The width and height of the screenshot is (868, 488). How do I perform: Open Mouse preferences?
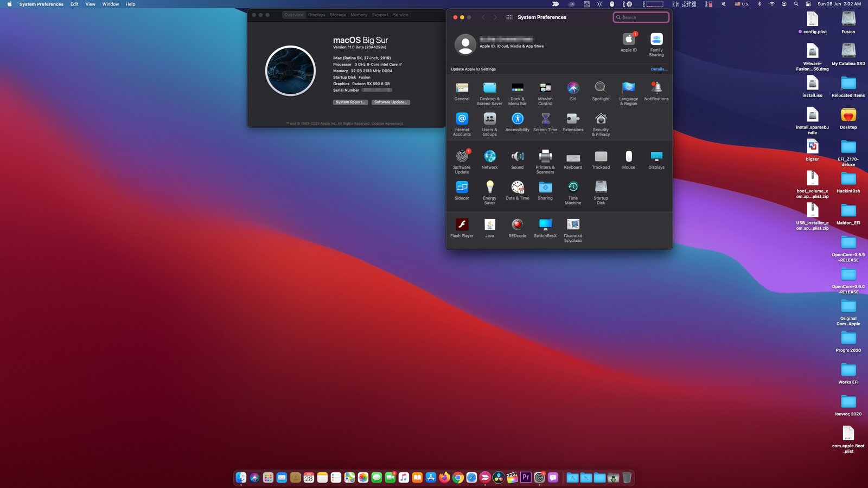point(628,156)
